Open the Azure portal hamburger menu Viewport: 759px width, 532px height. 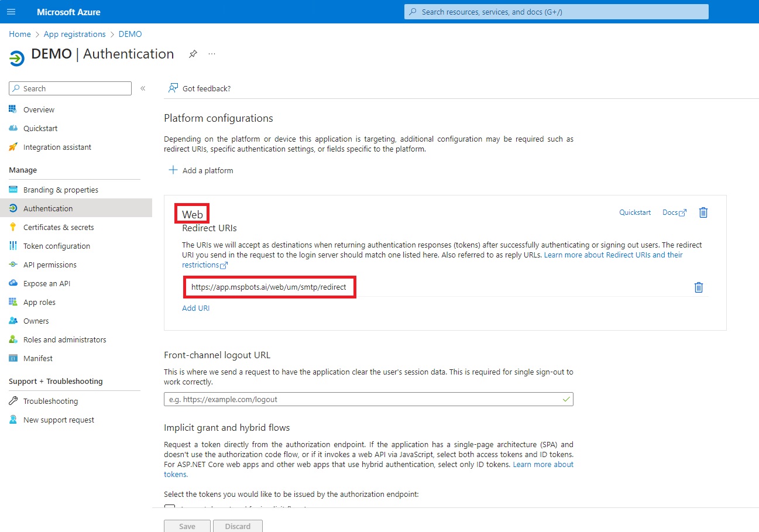point(11,11)
